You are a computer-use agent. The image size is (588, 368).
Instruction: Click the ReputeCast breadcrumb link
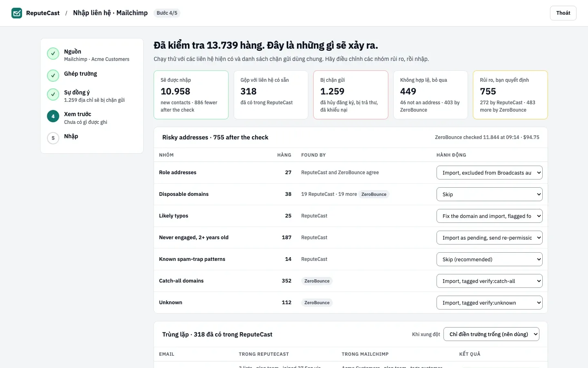43,13
